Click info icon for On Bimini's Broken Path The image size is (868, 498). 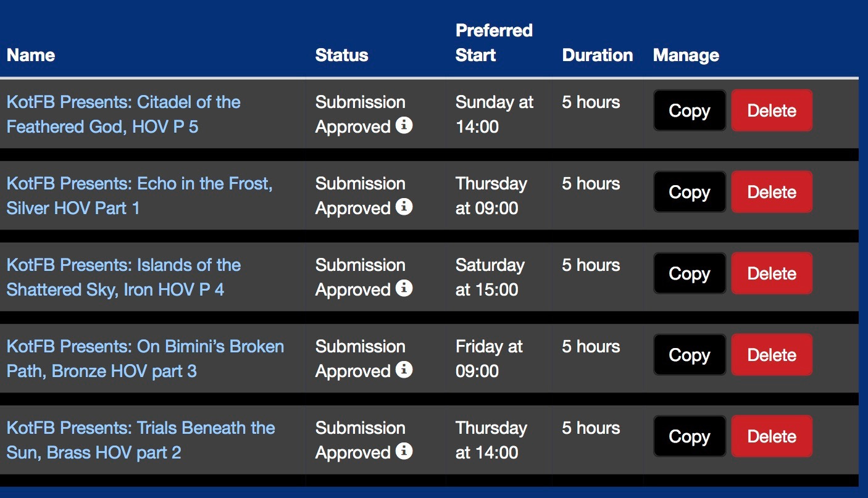[x=404, y=370]
